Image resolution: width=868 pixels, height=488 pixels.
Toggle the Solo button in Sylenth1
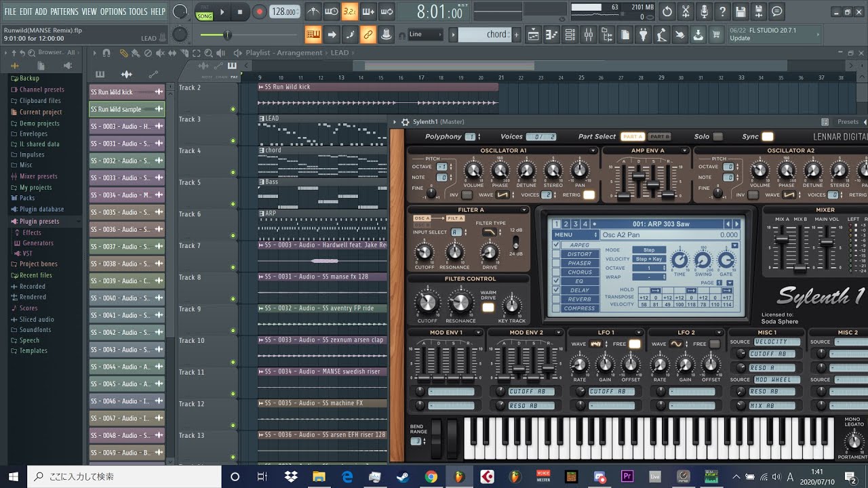[x=717, y=136]
